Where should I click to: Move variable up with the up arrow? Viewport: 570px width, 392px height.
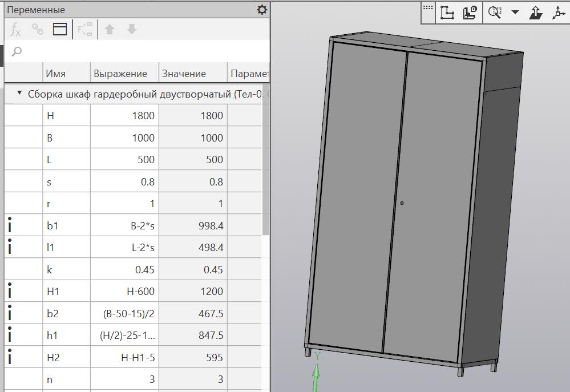coord(110,29)
